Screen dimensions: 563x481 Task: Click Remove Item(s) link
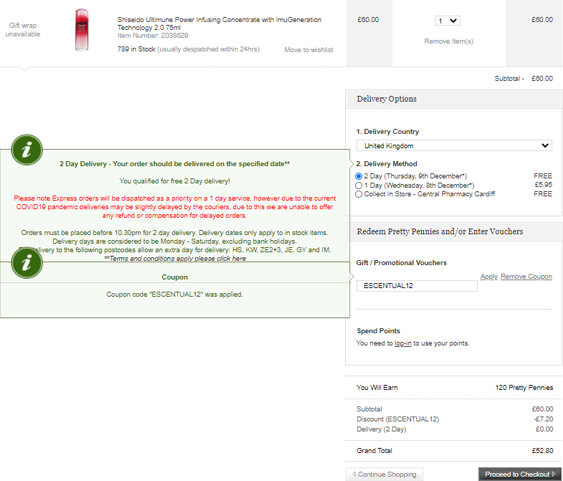448,41
